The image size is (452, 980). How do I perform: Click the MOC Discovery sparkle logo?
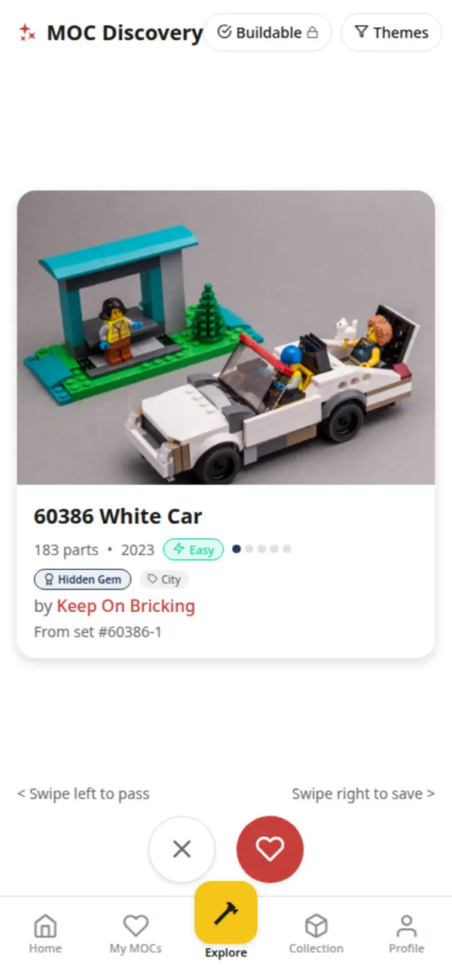pos(28,32)
